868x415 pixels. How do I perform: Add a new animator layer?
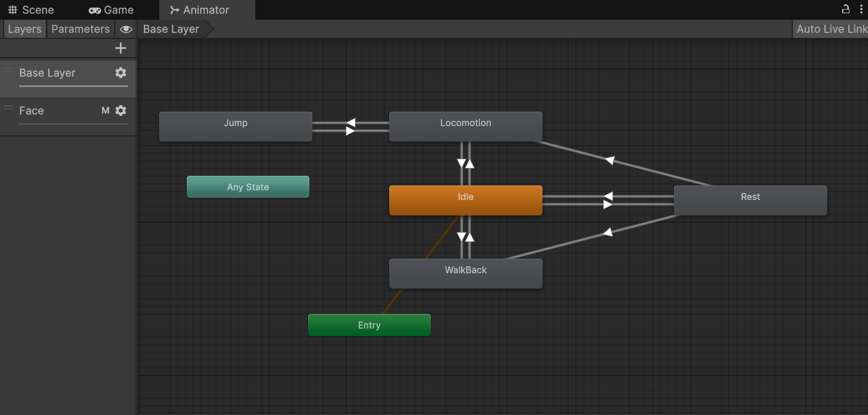(x=121, y=49)
